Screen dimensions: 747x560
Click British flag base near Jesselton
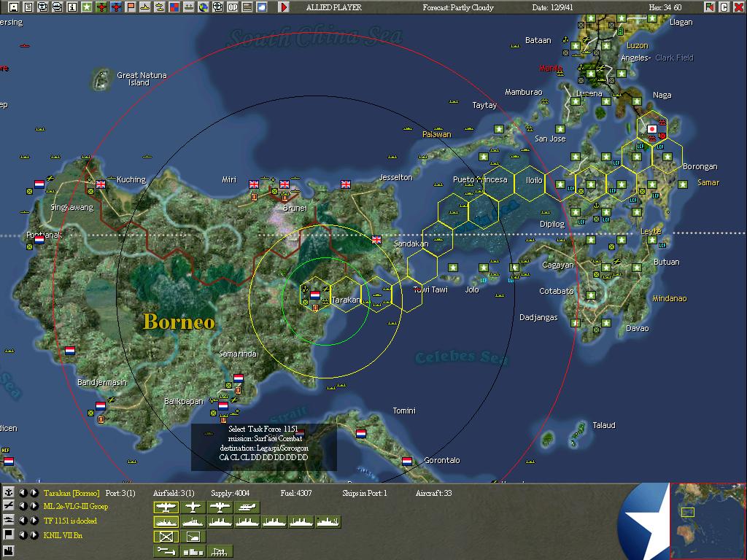click(345, 184)
